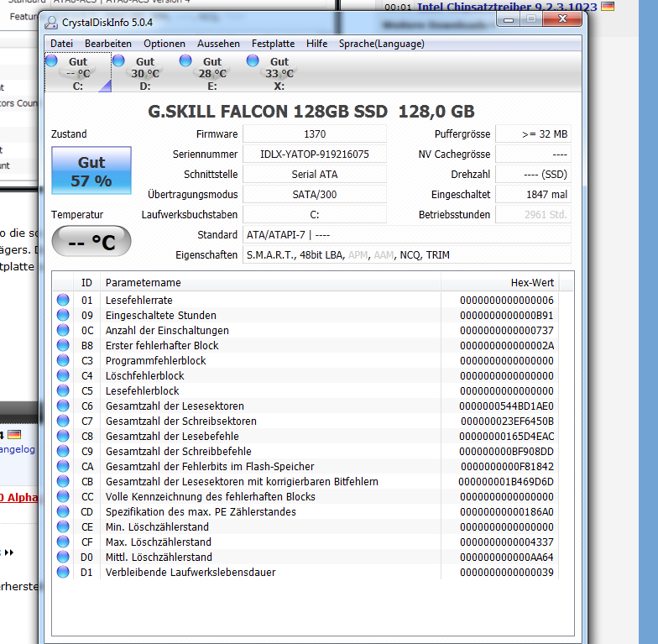Click status icon for Spezifikation des max. PE

click(63, 511)
